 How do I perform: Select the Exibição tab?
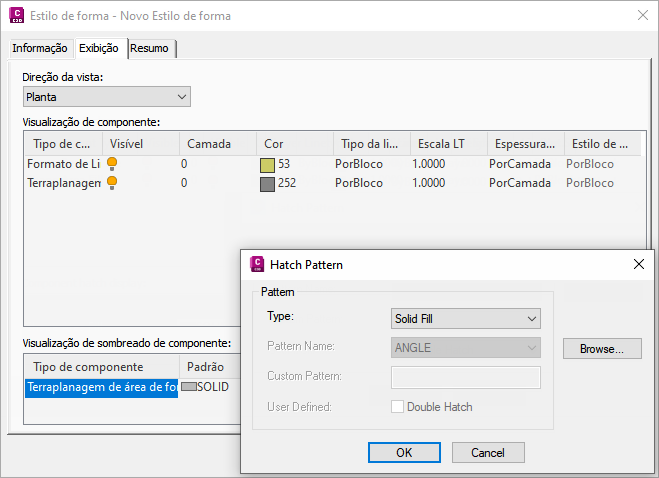[x=98, y=48]
